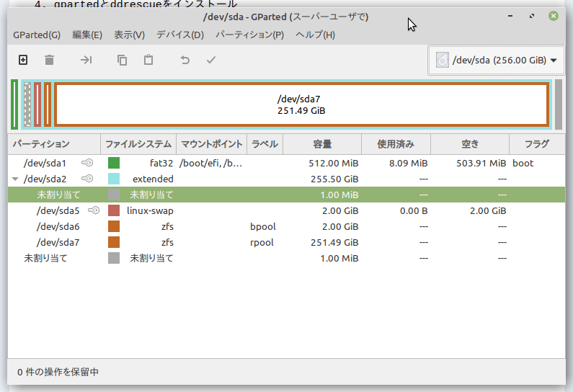
Task: Select the /dev/sda7 rpool row
Action: click(287, 243)
